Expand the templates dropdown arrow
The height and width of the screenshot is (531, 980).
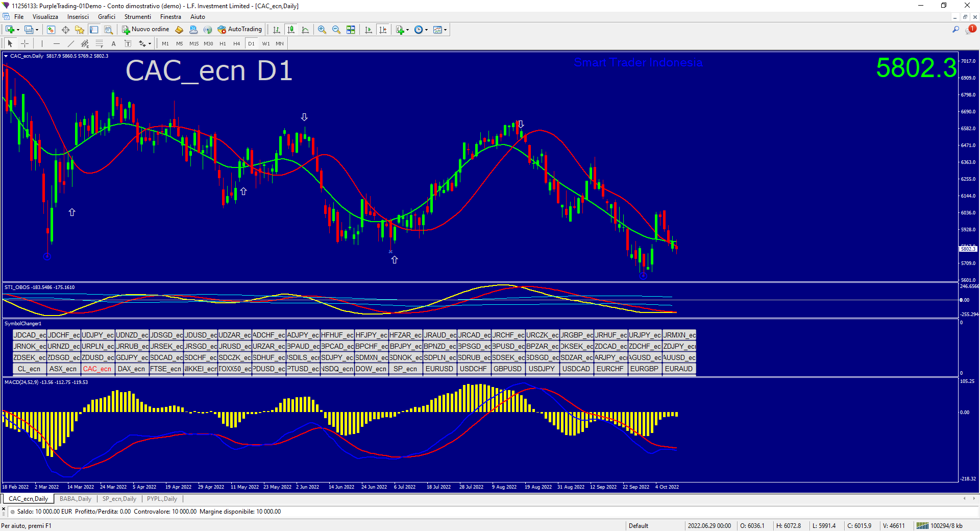(x=445, y=30)
